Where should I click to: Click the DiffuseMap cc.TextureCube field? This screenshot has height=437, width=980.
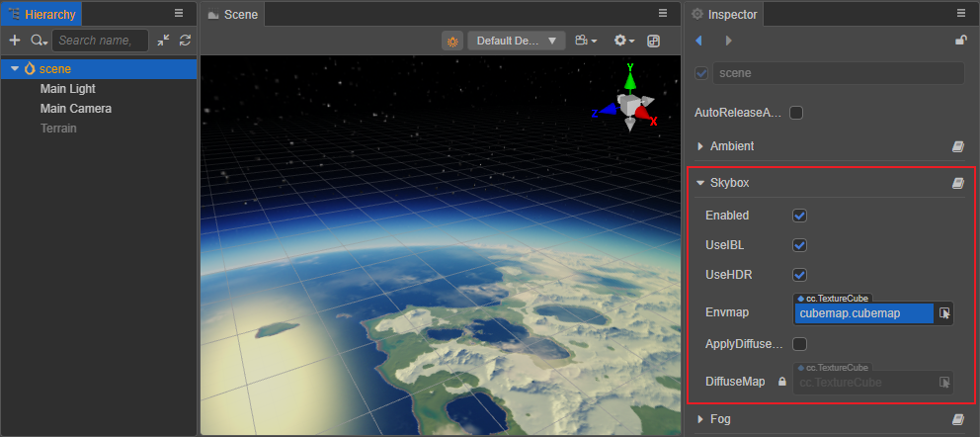pos(863,382)
